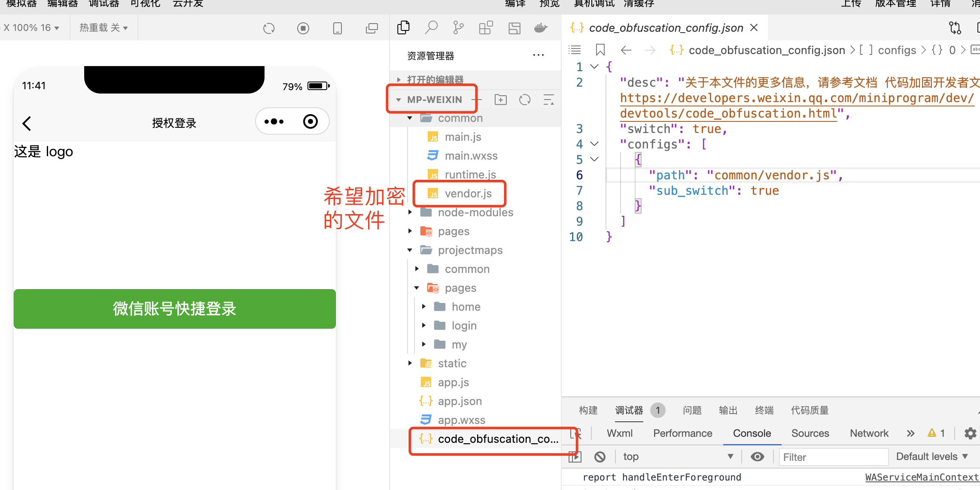Click the Docker whale icon
The image size is (980, 490).
pos(541,28)
